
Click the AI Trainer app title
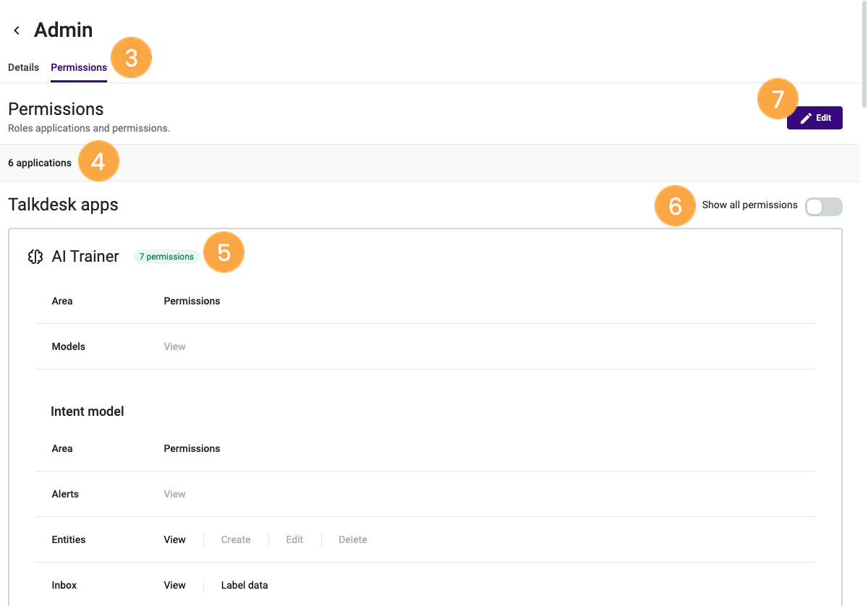(x=85, y=257)
